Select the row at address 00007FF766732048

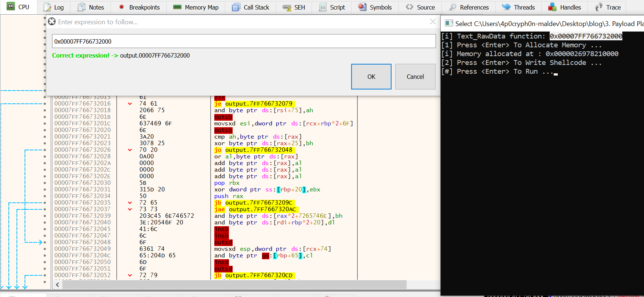205,242
